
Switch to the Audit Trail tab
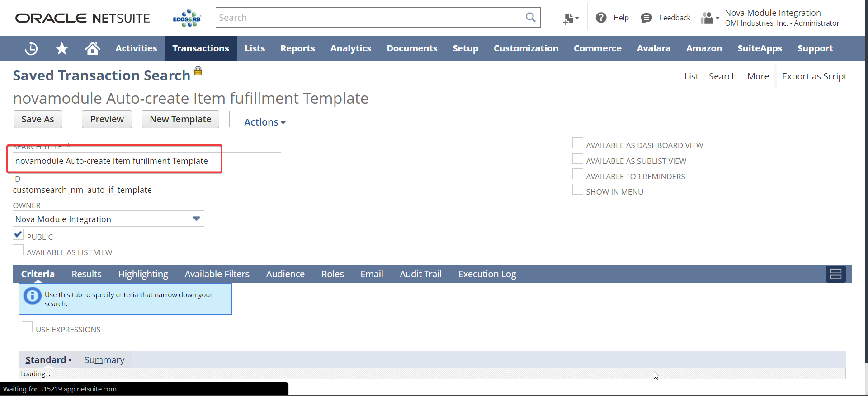420,274
